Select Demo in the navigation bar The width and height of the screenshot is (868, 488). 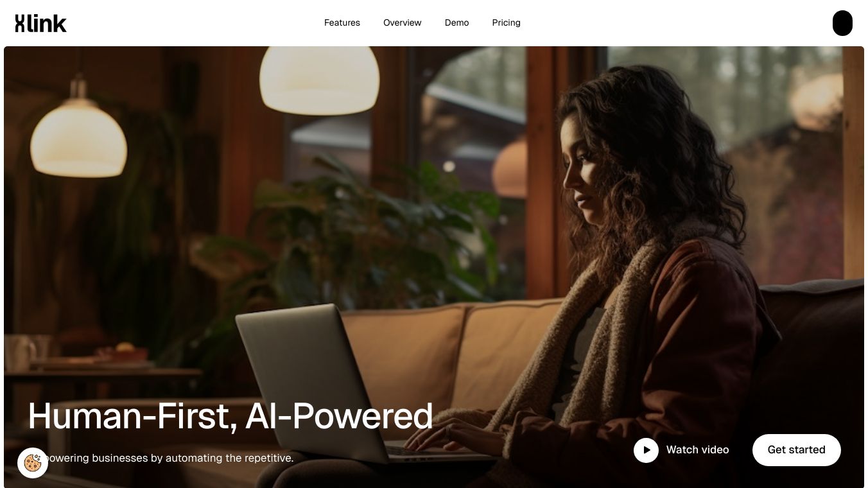(x=457, y=22)
